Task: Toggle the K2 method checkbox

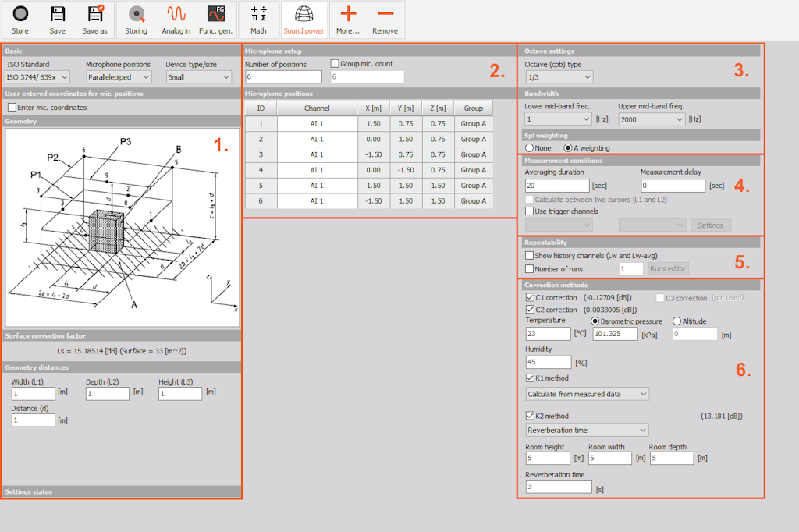Action: (x=530, y=416)
